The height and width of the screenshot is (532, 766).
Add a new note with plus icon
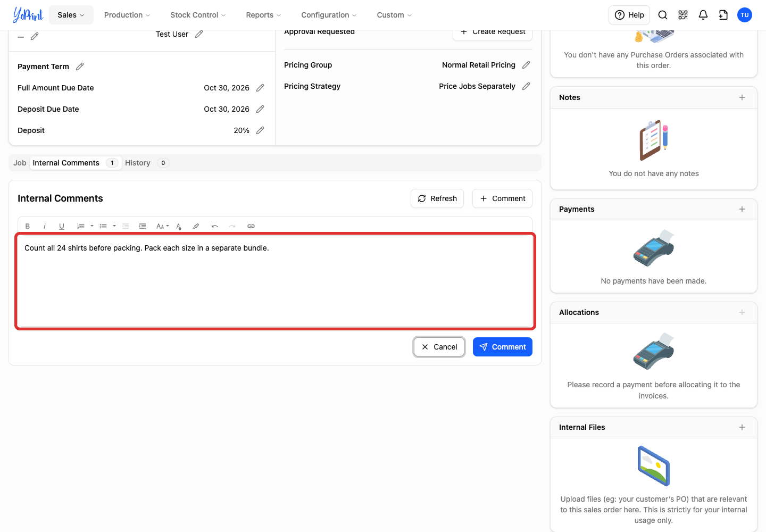tap(742, 97)
